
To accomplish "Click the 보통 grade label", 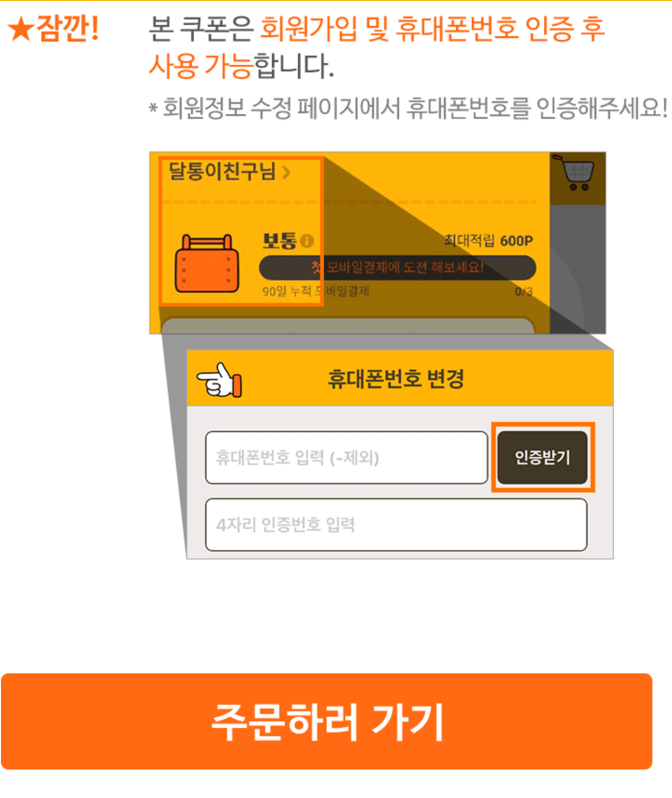I will click(280, 240).
